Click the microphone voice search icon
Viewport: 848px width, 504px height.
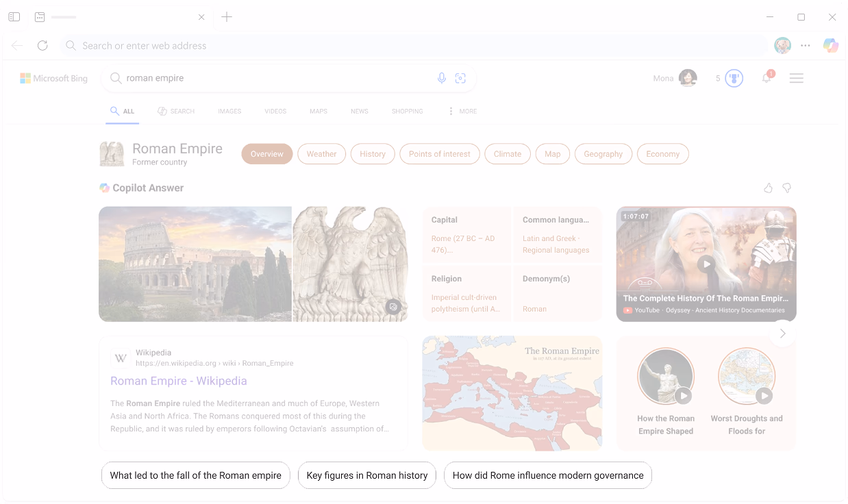tap(442, 78)
